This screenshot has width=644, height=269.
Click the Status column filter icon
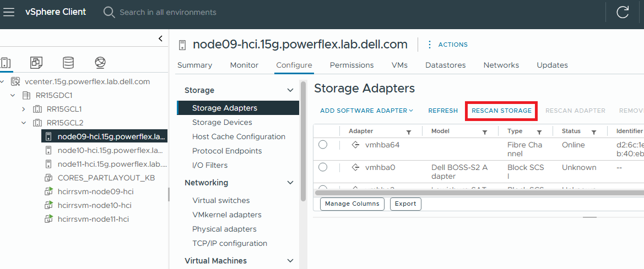594,132
